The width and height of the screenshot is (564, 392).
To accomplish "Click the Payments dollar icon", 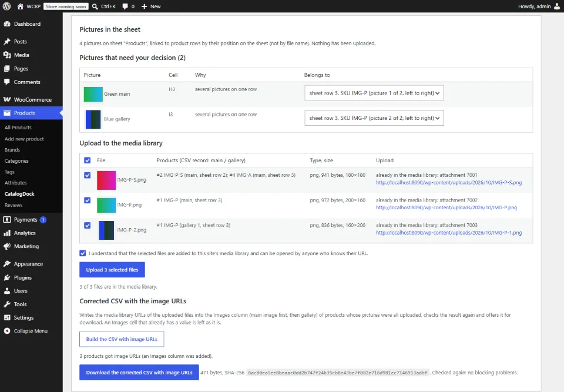I will pyautogui.click(x=7, y=220).
